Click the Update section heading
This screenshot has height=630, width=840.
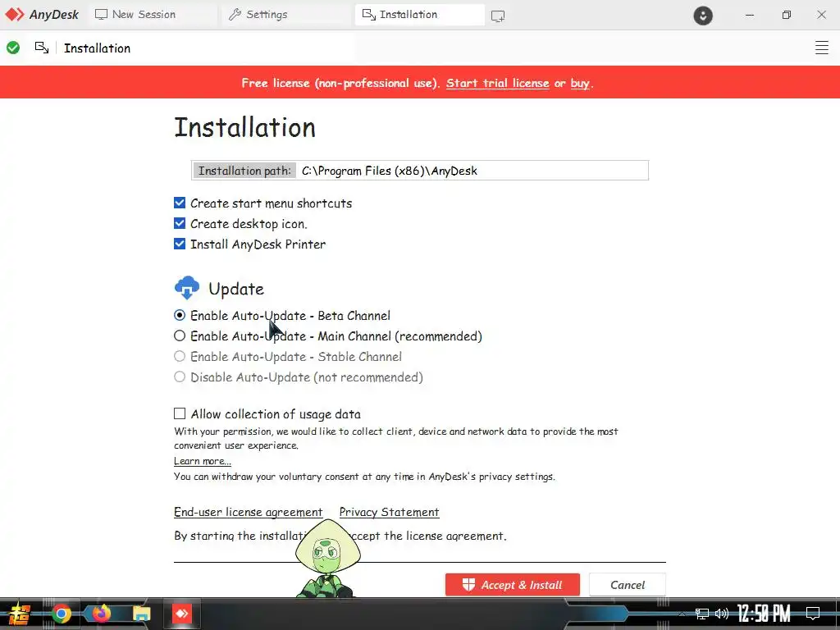236,289
